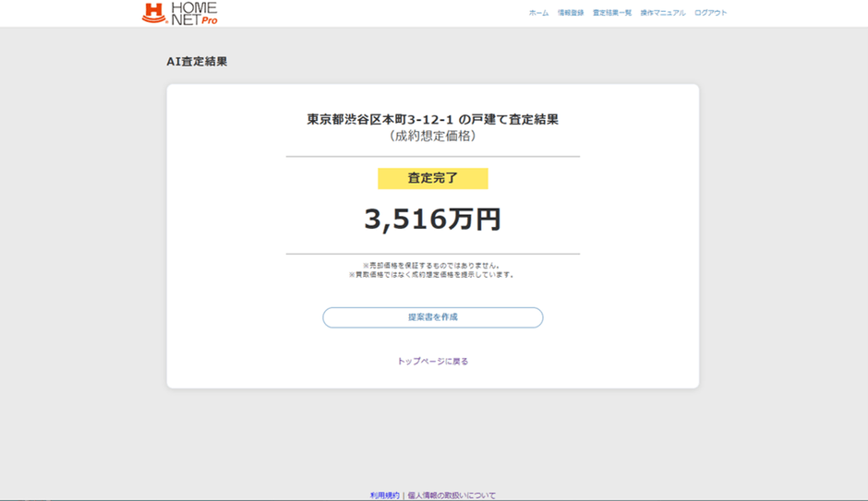Go to the 情報登録 page
Screen dimensions: 868x501
(571, 13)
